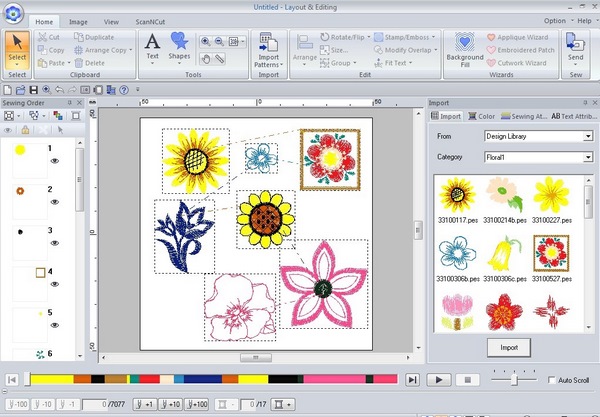Click the navy blue segment in color bar
The width and height of the screenshot is (600, 417).
point(202,379)
